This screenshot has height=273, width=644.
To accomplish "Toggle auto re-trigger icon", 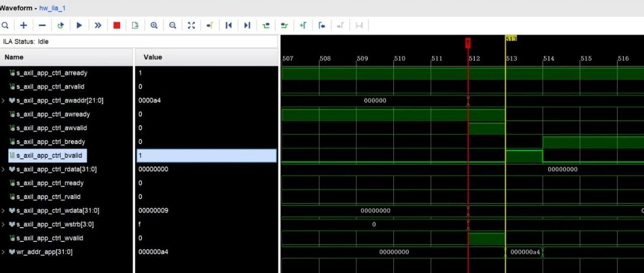I will pyautogui.click(x=61, y=25).
